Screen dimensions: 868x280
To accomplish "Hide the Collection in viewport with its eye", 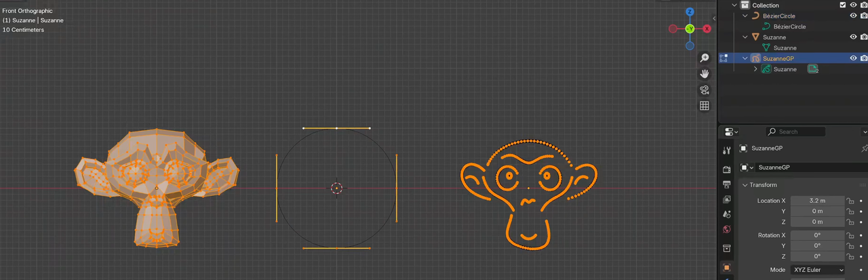I will pyautogui.click(x=854, y=5).
